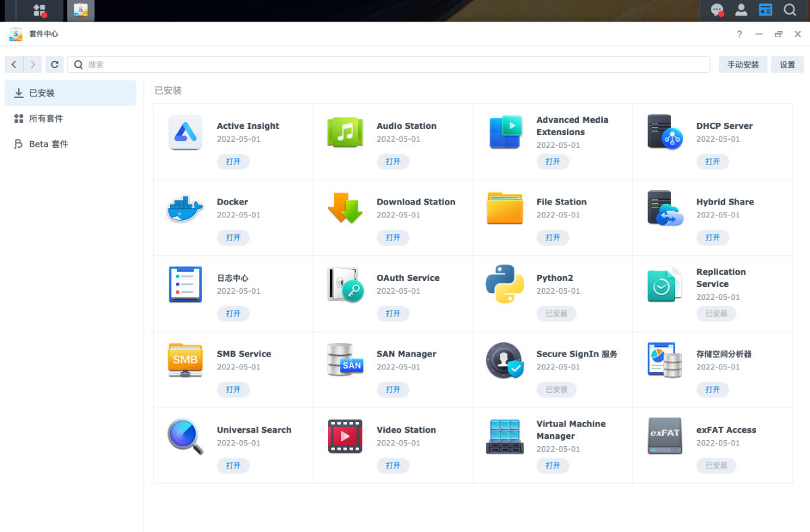Image resolution: width=810 pixels, height=532 pixels.
Task: Click 打开 under 日志中心
Action: [x=233, y=313]
